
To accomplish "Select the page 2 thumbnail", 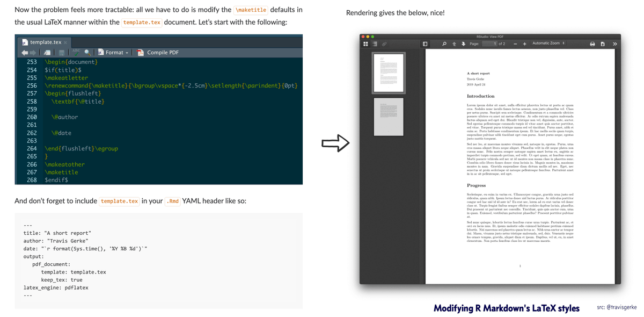I will (x=389, y=117).
